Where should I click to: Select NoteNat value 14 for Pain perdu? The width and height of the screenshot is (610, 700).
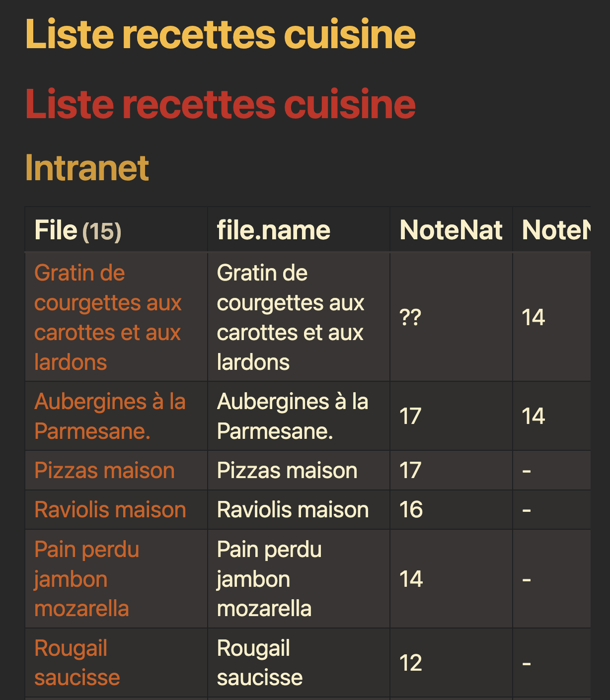point(411,579)
